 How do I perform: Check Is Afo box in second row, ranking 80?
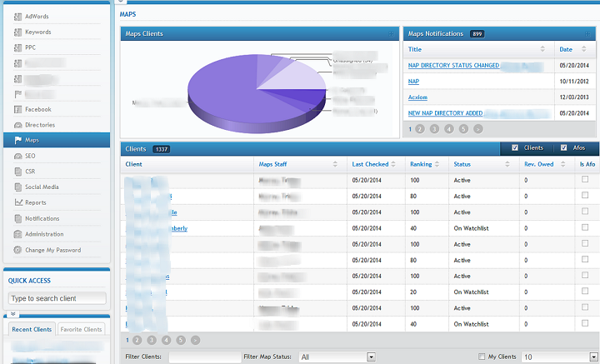tap(585, 196)
